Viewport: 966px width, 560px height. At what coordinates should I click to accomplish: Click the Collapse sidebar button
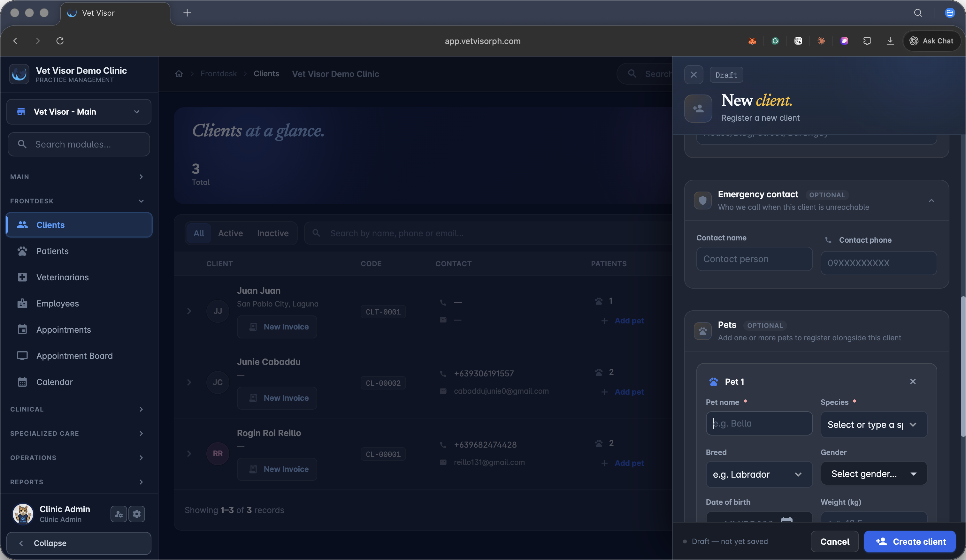coord(79,543)
